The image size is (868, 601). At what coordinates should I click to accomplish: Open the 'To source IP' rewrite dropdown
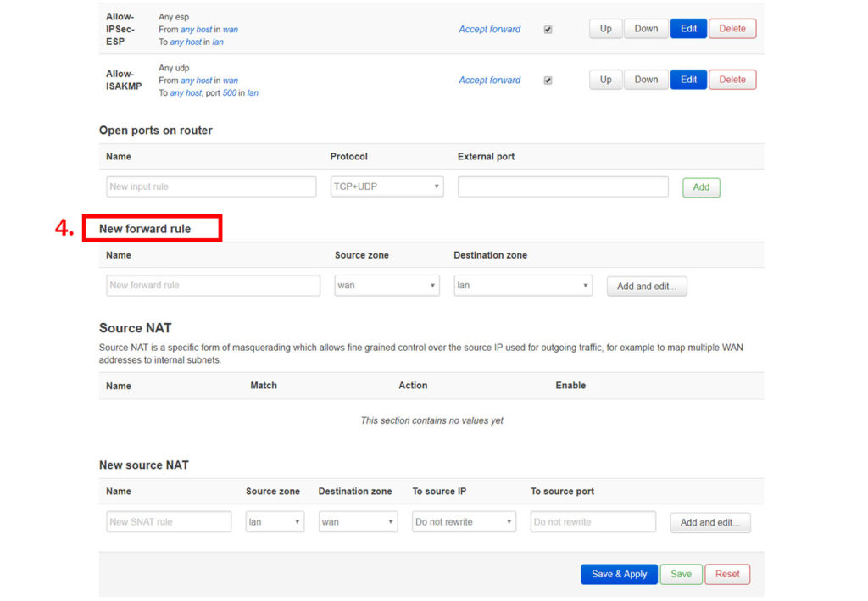tap(464, 522)
